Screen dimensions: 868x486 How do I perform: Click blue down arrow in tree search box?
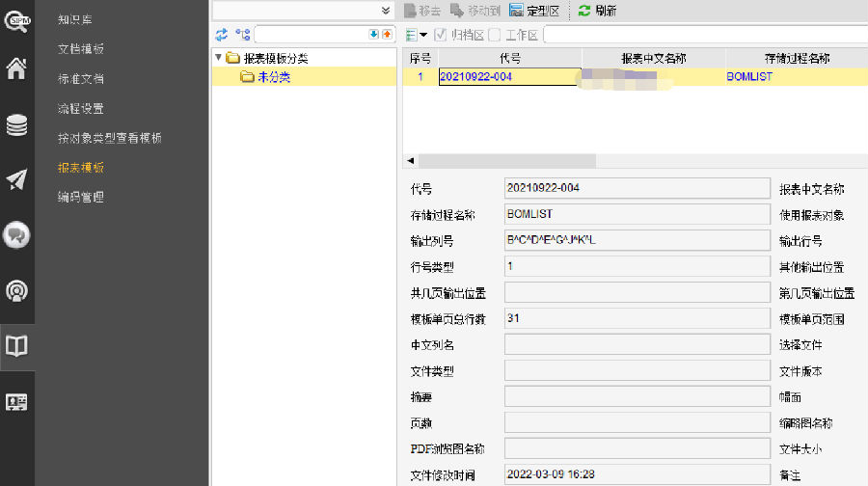(373, 35)
